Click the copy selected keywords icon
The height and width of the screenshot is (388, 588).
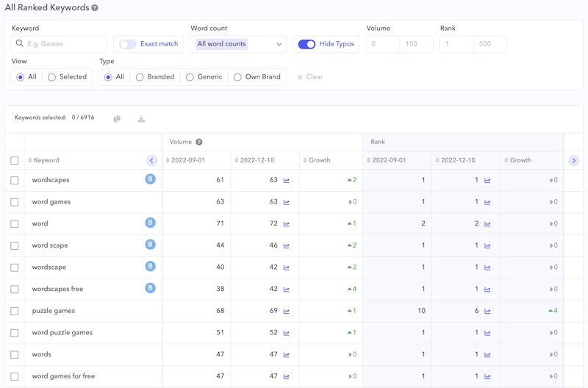click(x=117, y=118)
